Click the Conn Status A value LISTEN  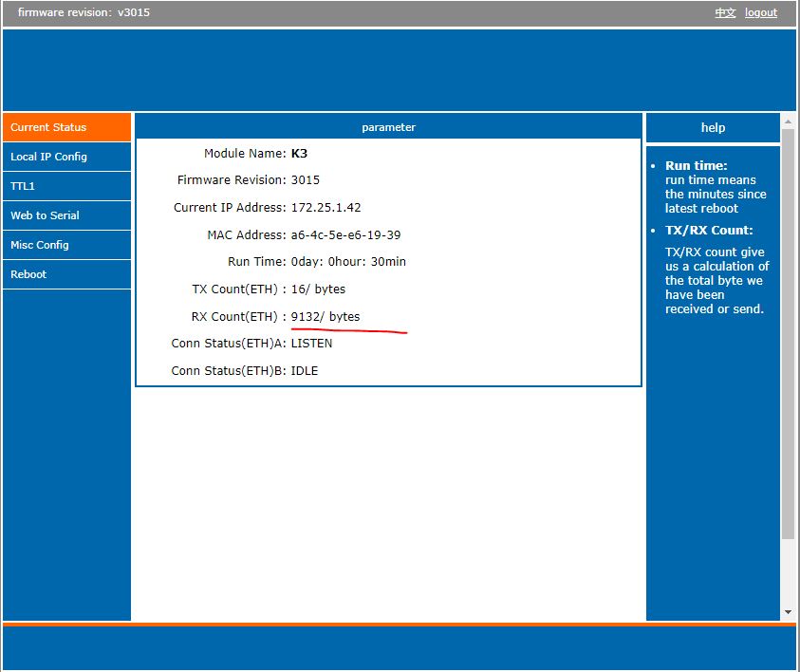click(311, 344)
